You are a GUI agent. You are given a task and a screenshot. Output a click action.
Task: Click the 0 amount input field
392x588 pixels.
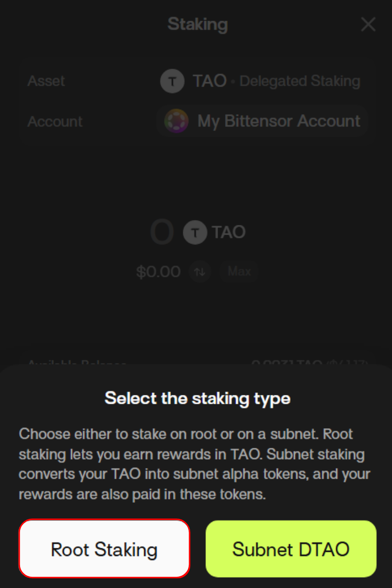pyautogui.click(x=162, y=232)
